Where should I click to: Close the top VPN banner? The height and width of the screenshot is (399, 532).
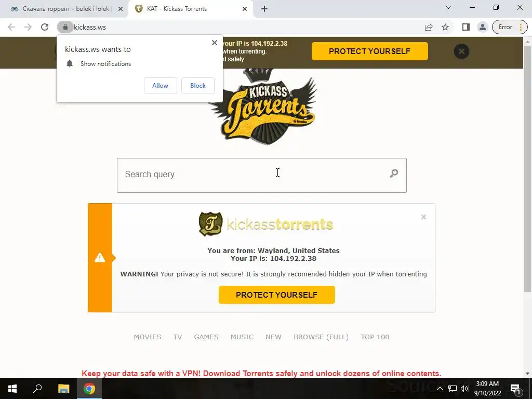click(x=461, y=51)
